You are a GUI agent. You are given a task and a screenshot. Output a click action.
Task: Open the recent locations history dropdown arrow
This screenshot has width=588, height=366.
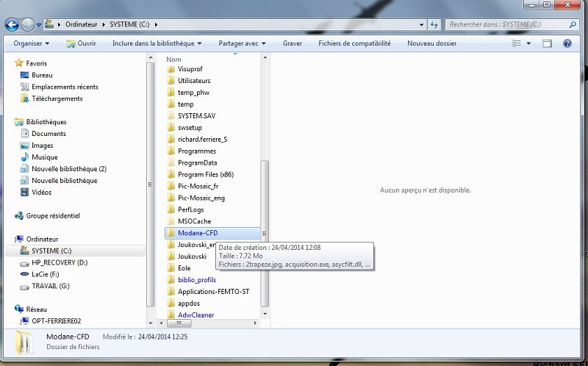tap(39, 25)
